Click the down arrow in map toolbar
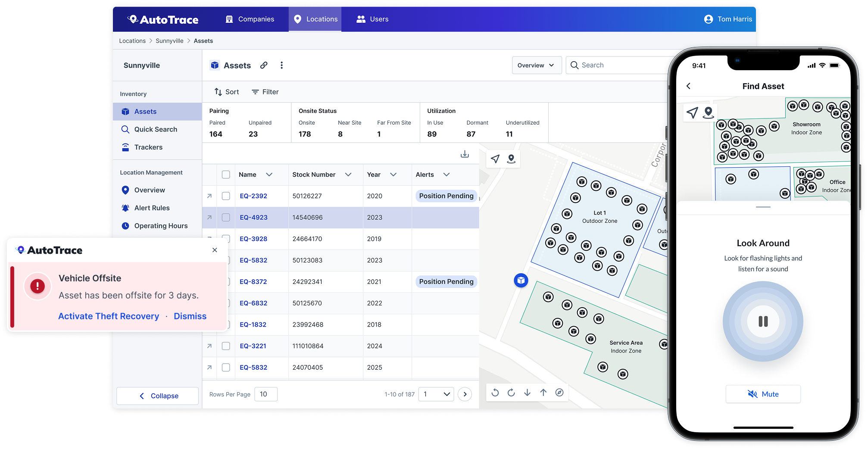Screen dimensions: 868x449 click(527, 393)
